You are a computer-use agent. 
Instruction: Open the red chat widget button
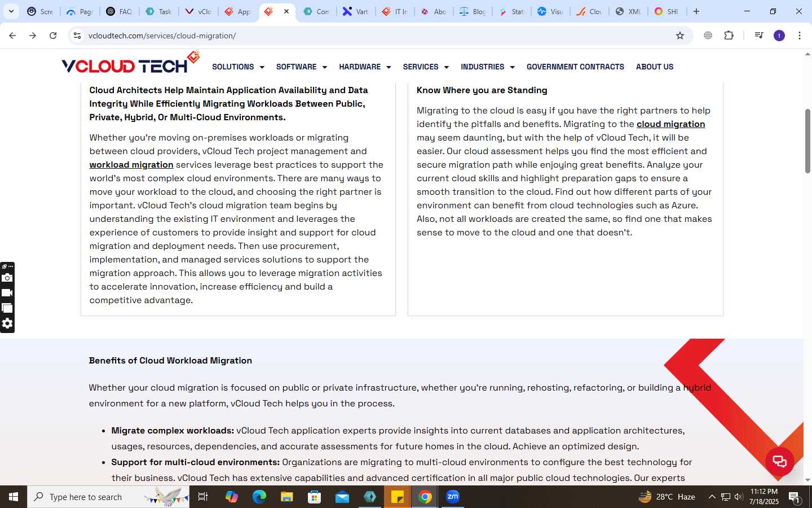[x=780, y=461]
